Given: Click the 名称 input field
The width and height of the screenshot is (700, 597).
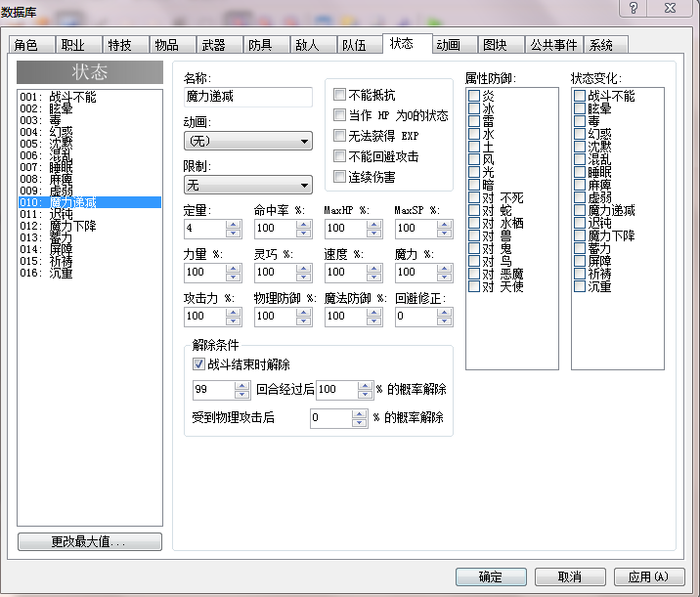Looking at the screenshot, I should [248, 97].
